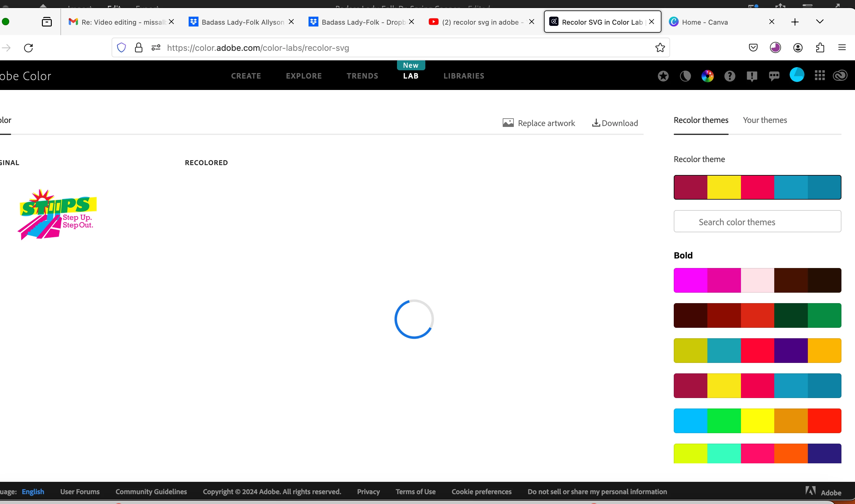This screenshot has height=504, width=855.
Task: Click the help question mark icon
Action: (x=730, y=76)
